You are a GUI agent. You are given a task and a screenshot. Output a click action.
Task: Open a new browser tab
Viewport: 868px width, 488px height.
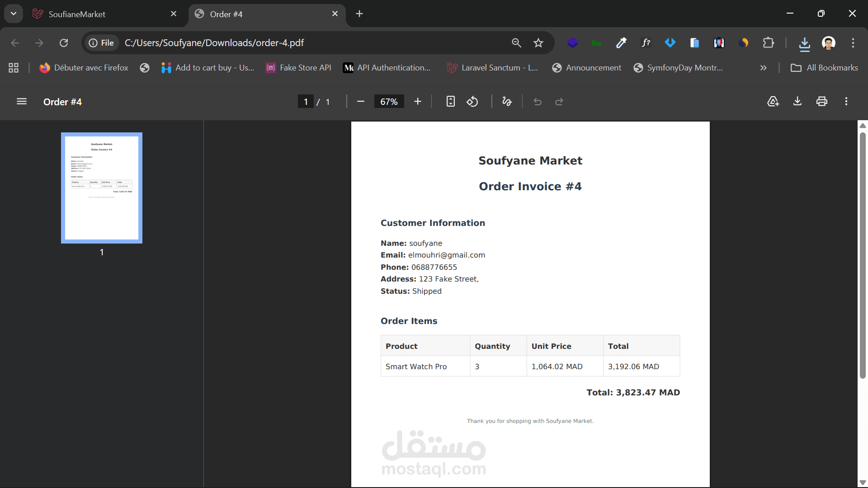pyautogui.click(x=359, y=14)
